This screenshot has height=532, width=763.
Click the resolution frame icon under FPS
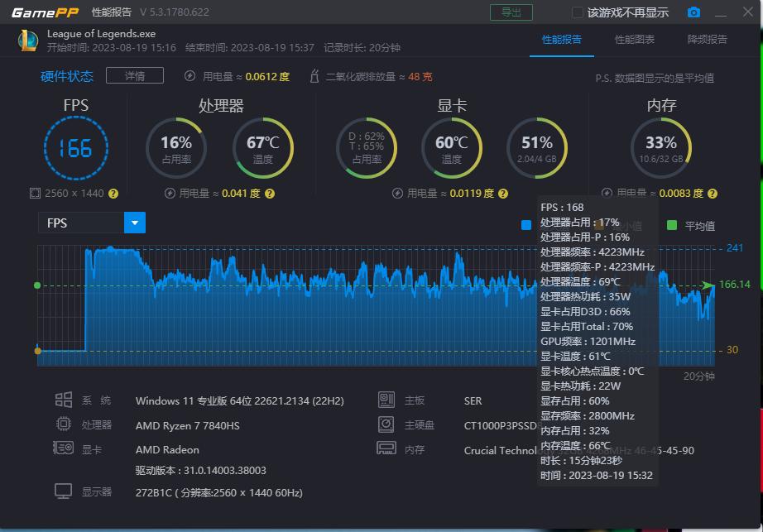click(x=35, y=194)
